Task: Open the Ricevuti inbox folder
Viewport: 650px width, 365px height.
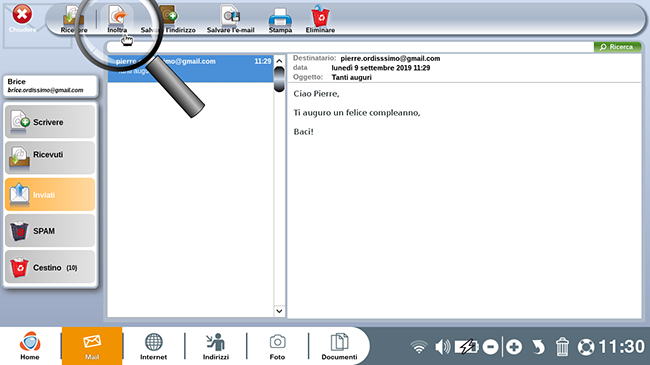Action: pyautogui.click(x=50, y=157)
